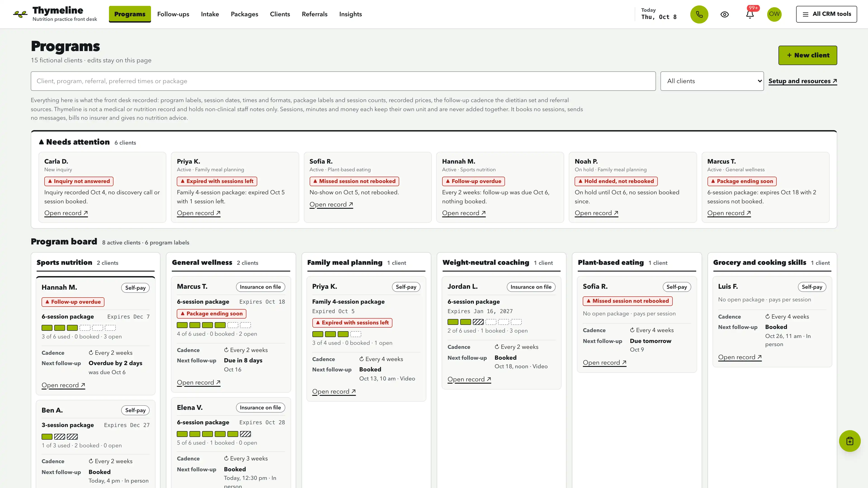Click Ben A. client name
The width and height of the screenshot is (868, 488).
52,410
